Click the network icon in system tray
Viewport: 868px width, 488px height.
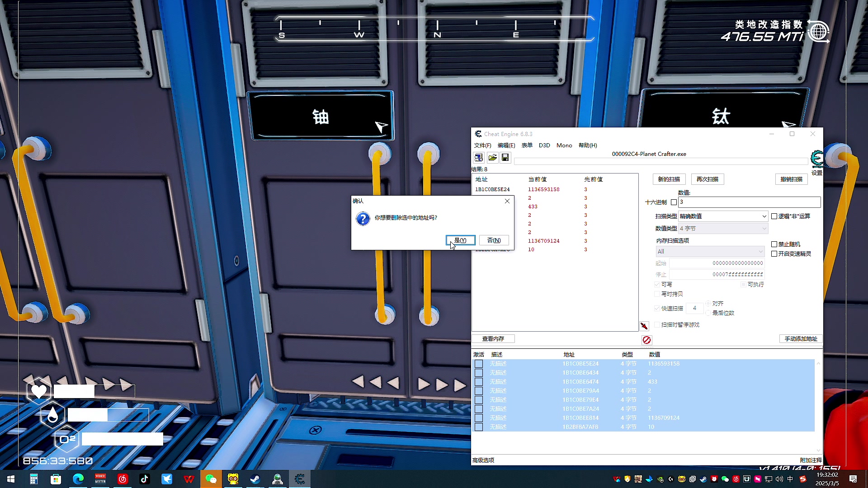tap(768, 479)
